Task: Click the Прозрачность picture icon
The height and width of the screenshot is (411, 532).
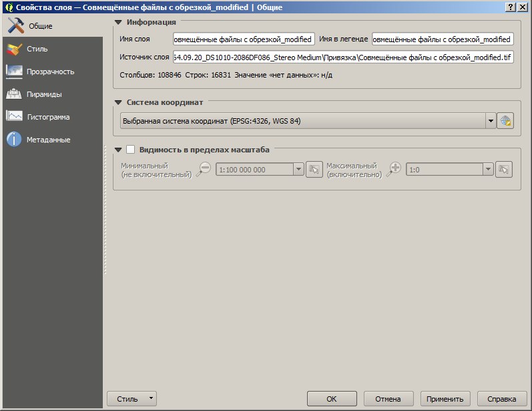Action: pos(14,72)
